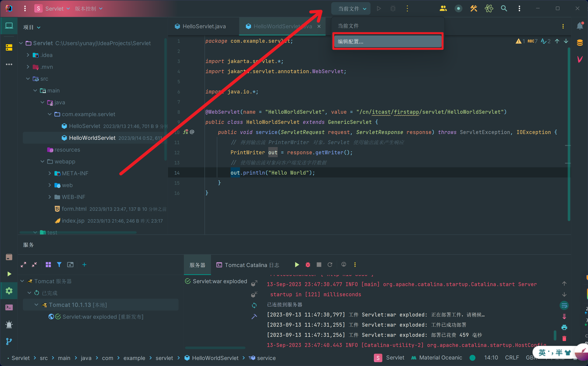
Task: Switch to the HelloServlet.java editor tab
Action: [204, 26]
